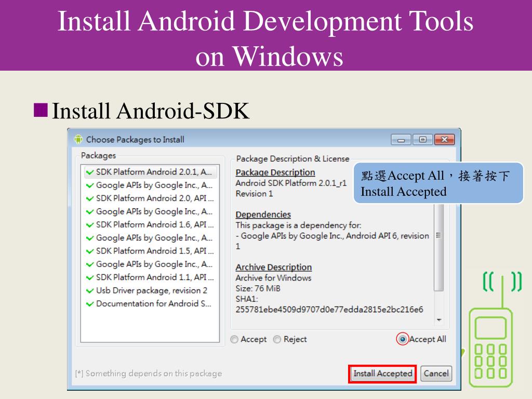The height and width of the screenshot is (399, 532).
Task: Select the Reject radio button
Action: (x=277, y=339)
